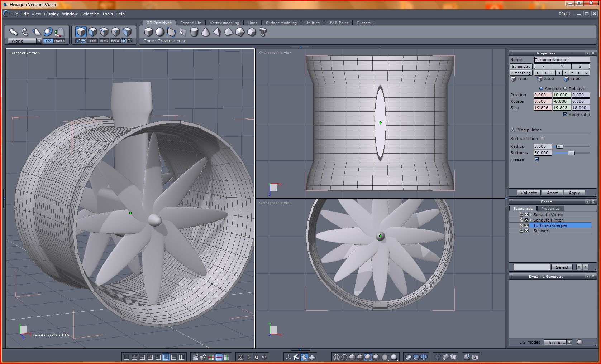The width and height of the screenshot is (601, 364).
Task: Hide the Schwert object with eye icon
Action: pos(526,231)
